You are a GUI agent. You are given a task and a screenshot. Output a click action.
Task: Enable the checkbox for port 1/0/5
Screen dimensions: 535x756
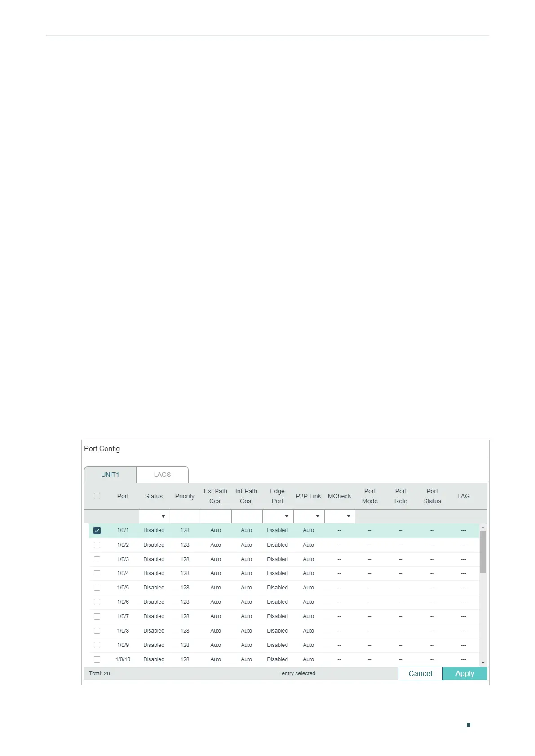97,588
